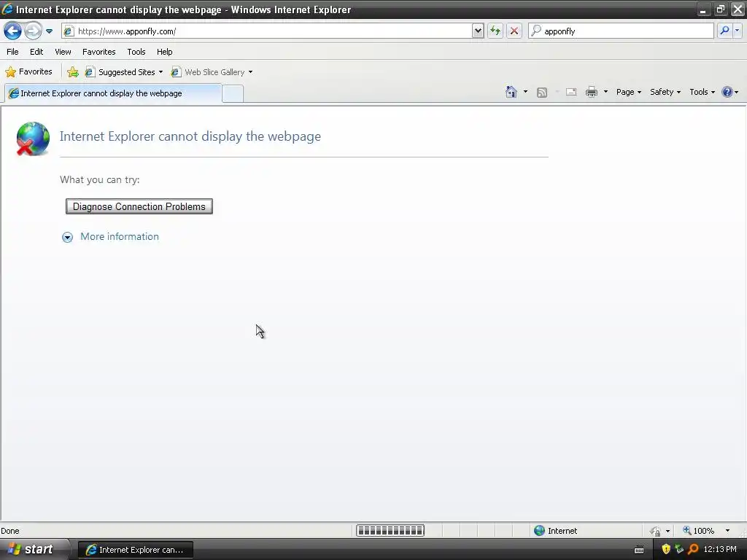Stop loading with the red X button
747x560 pixels.
pyautogui.click(x=514, y=31)
